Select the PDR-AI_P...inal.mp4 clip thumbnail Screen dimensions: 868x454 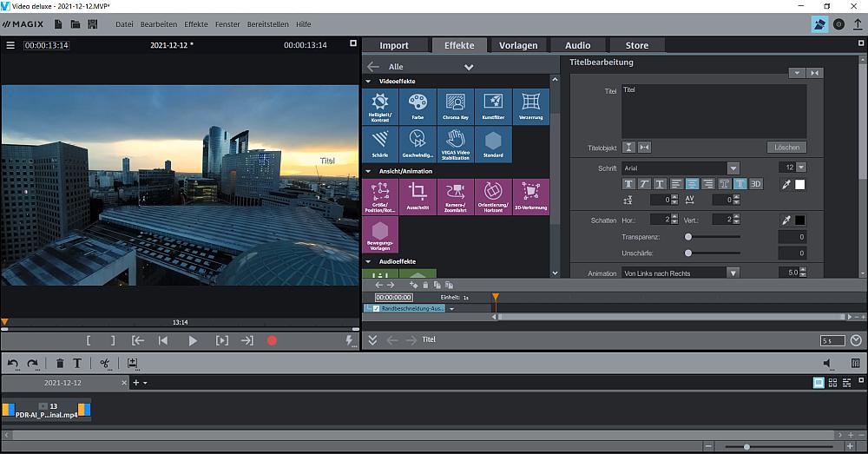[47, 410]
